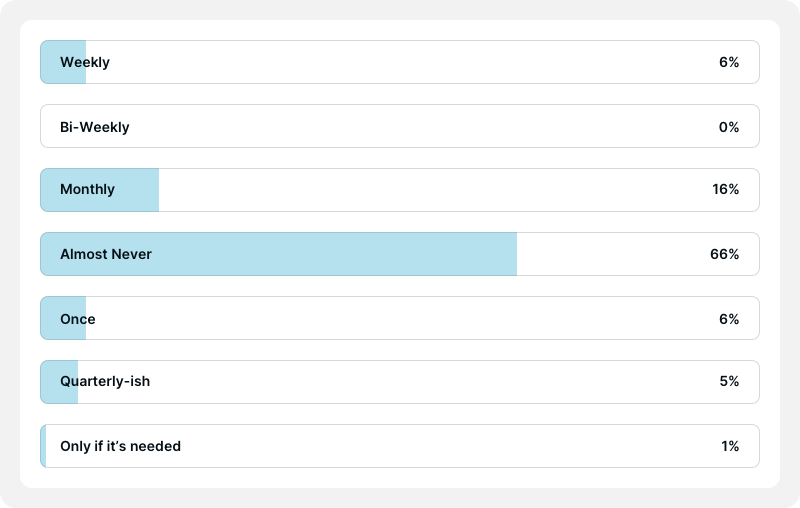Select Only if it's needed option
This screenshot has width=800, height=508.
click(399, 446)
